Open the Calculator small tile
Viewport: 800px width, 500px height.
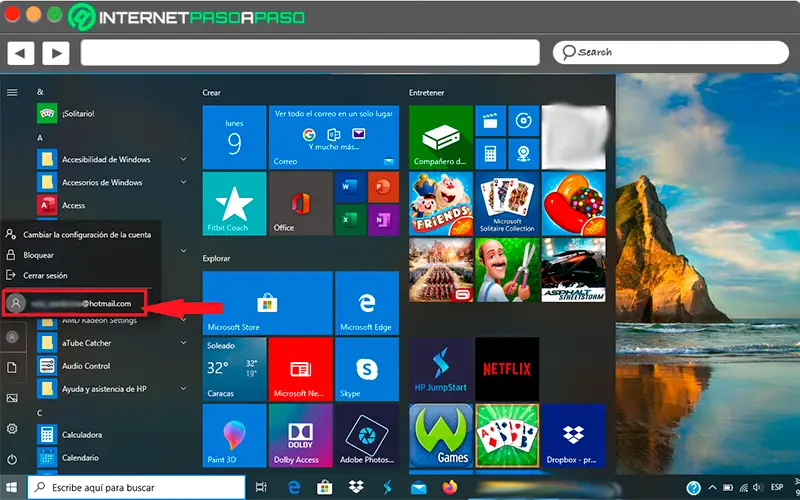click(x=490, y=154)
